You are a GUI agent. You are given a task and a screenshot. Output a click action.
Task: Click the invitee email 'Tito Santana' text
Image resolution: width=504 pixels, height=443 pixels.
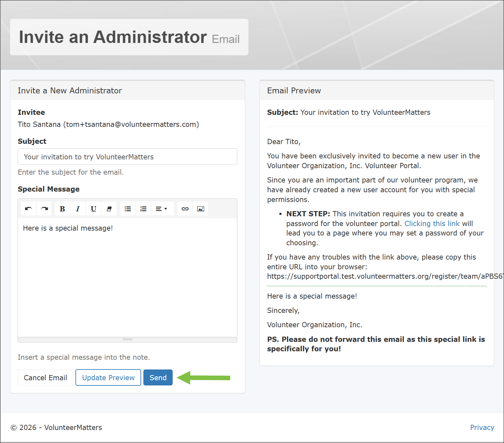[x=108, y=125]
